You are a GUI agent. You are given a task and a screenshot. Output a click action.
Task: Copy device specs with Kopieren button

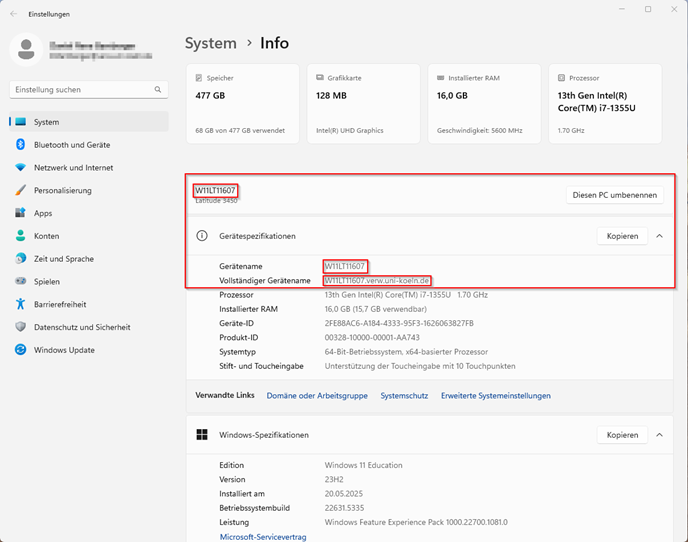(622, 236)
